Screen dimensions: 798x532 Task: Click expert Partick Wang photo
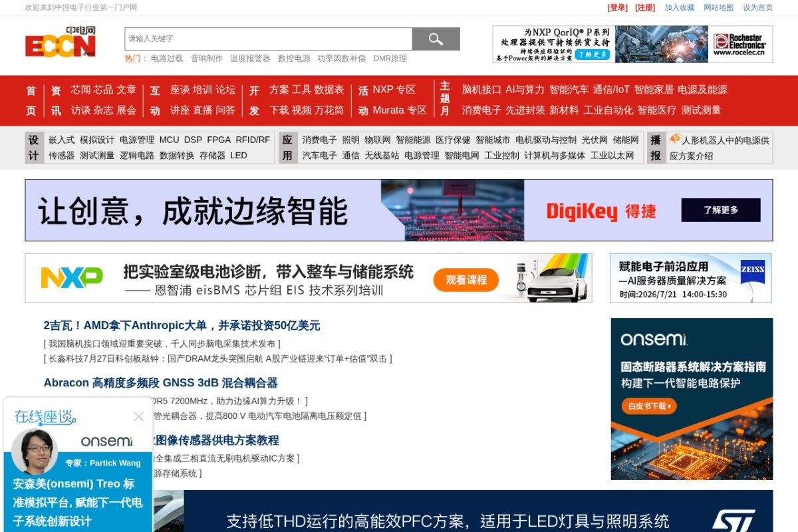click(35, 451)
